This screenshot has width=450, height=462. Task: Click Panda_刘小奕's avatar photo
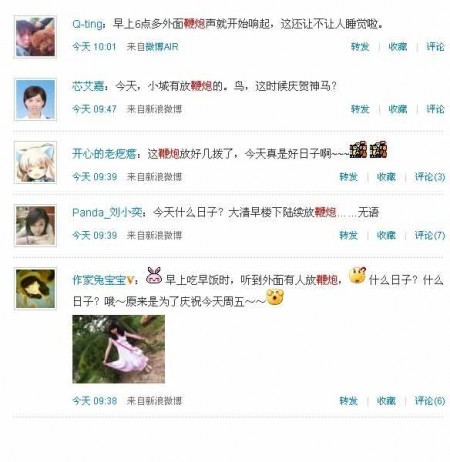point(35,226)
